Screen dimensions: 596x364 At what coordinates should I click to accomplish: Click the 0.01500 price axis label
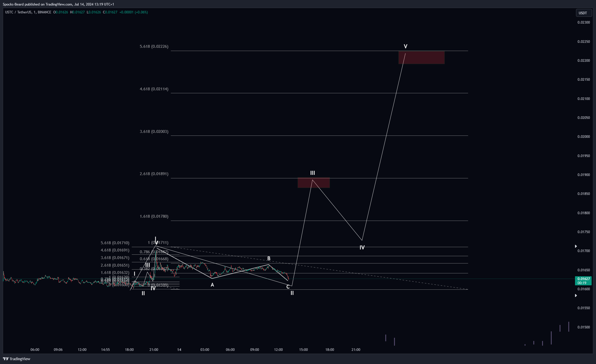click(x=583, y=327)
